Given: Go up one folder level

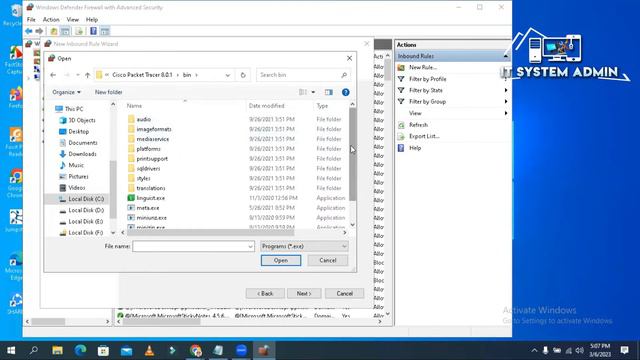Looking at the screenshot, I should click(x=87, y=75).
